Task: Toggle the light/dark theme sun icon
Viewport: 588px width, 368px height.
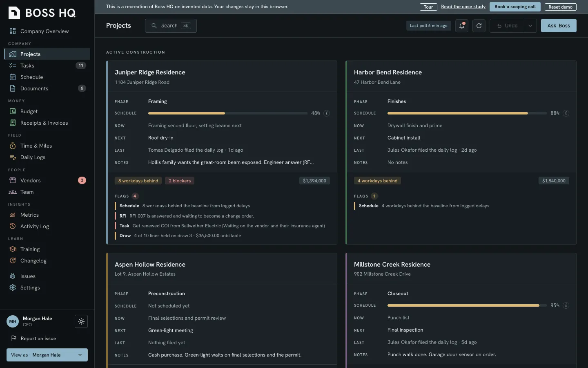Action: [81, 321]
